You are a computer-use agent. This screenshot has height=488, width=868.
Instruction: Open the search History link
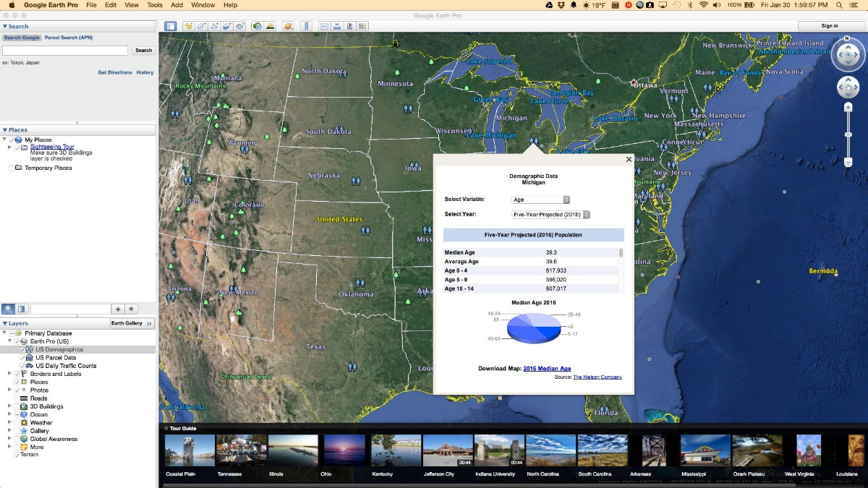point(145,72)
